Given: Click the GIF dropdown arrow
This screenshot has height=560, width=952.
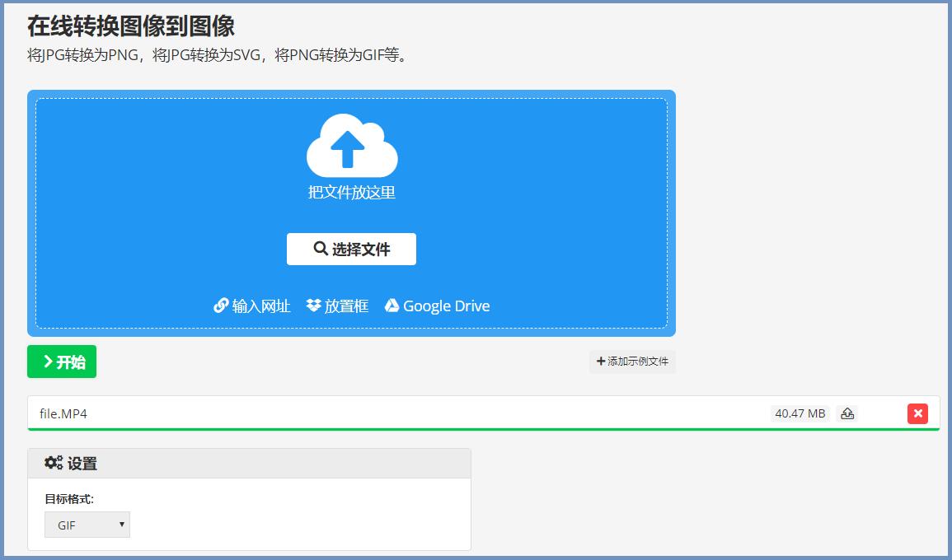Looking at the screenshot, I should coord(120,525).
